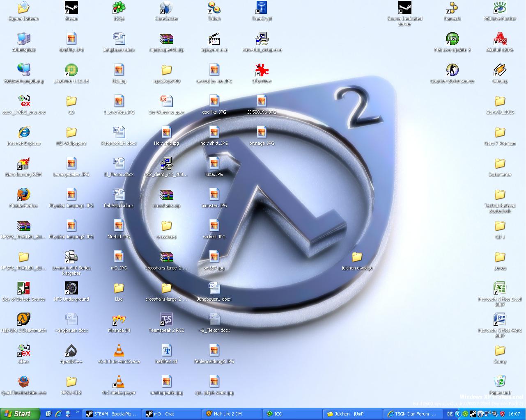Launch Day of Defeat Source

(23, 288)
